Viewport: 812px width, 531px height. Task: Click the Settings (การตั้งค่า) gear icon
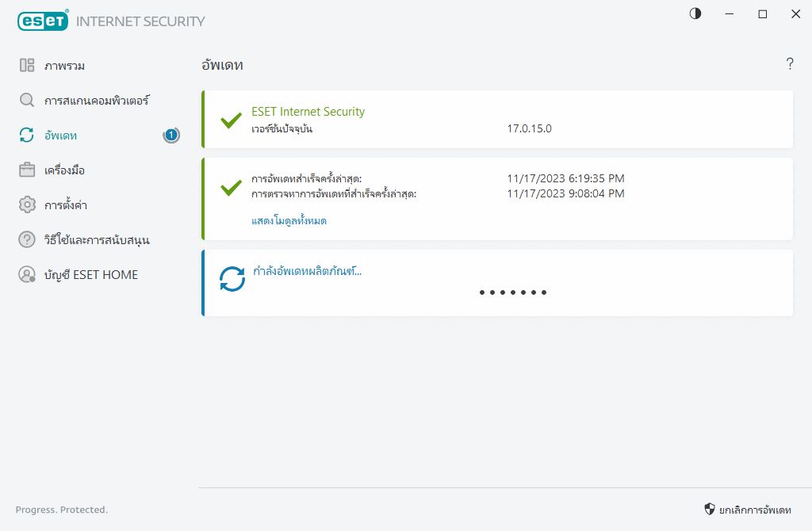pos(27,205)
